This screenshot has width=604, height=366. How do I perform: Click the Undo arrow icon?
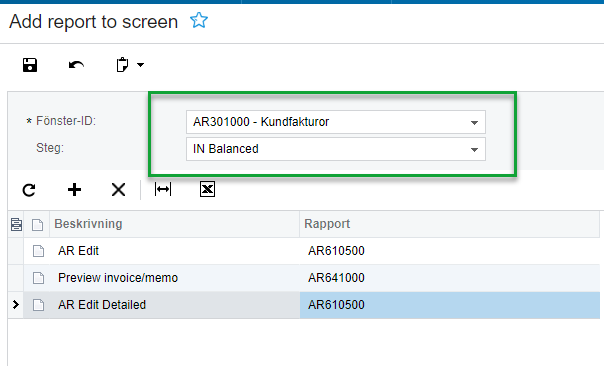(76, 65)
